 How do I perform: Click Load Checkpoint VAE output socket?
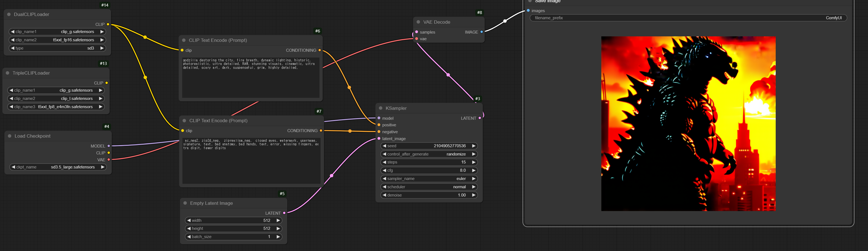[109, 160]
